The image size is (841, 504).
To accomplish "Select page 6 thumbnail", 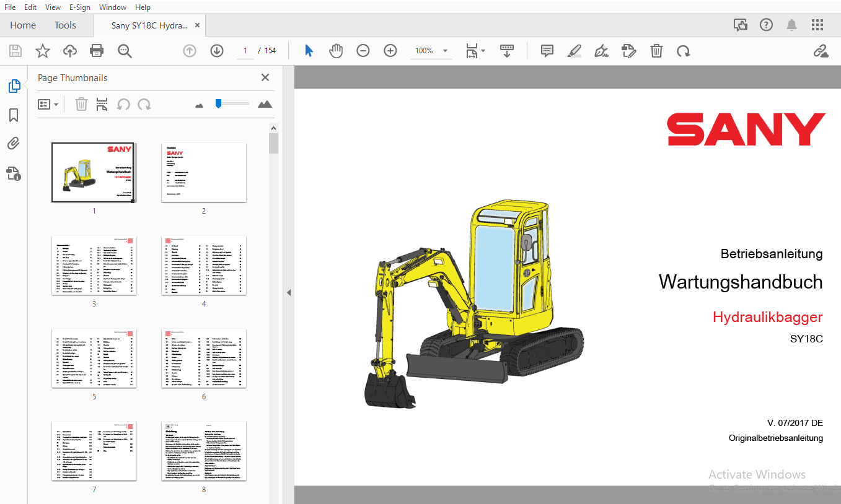I will click(x=204, y=358).
